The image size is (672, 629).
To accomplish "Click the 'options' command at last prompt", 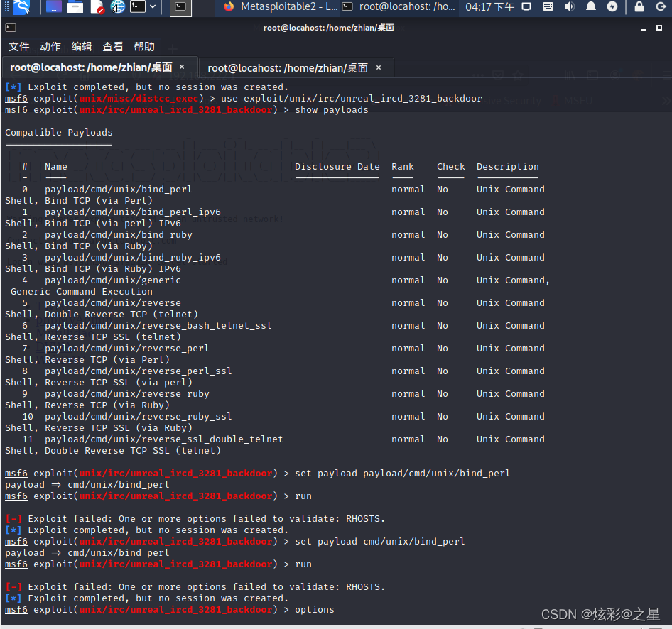I will point(315,609).
